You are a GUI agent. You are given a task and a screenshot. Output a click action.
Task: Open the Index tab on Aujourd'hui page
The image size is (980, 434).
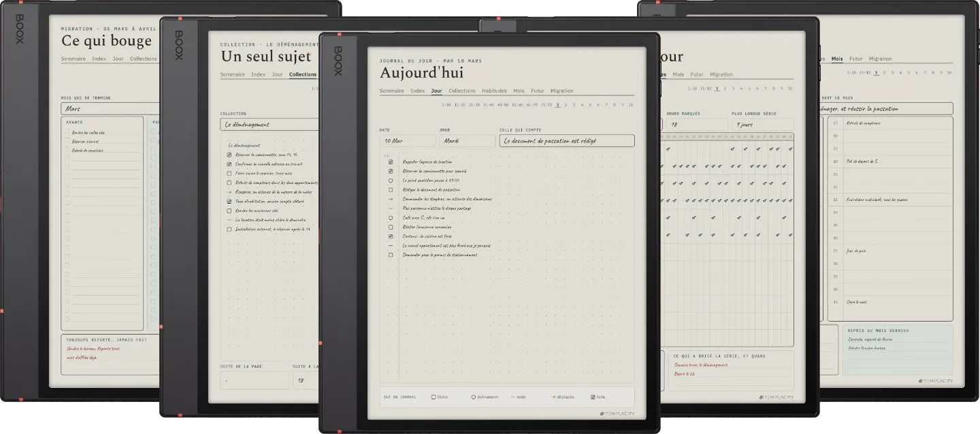click(x=418, y=91)
